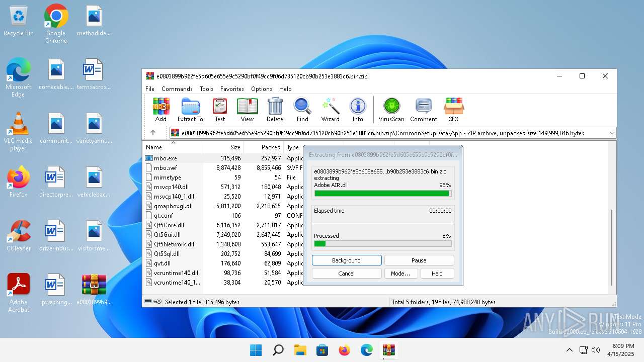Select the e0803899b9 archive desktop icon
Viewport: 644px width, 362px height.
click(x=94, y=290)
